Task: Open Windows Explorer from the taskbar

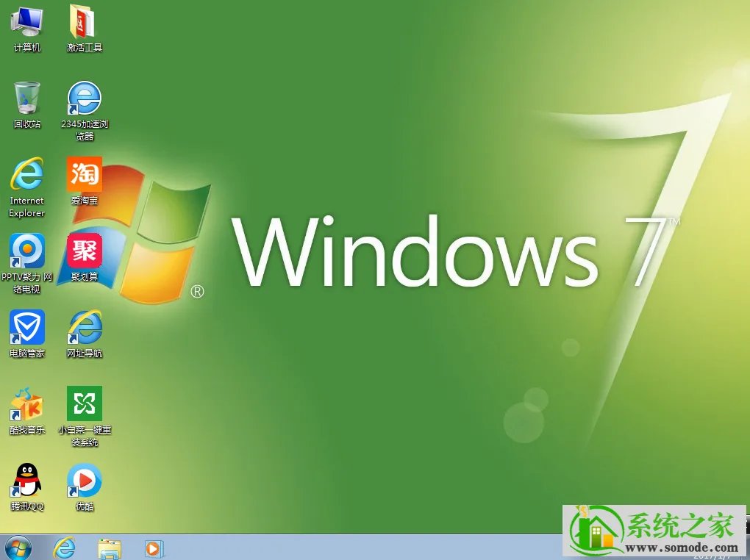Action: tap(110, 548)
